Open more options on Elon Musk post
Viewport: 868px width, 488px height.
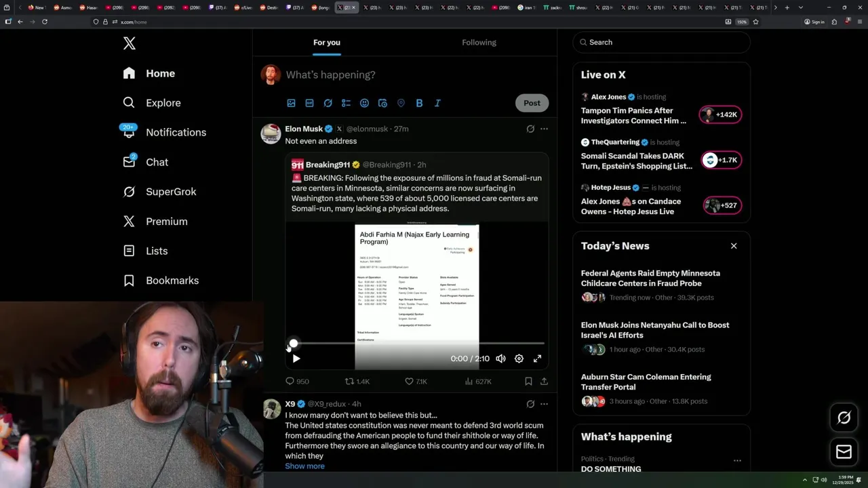(544, 129)
